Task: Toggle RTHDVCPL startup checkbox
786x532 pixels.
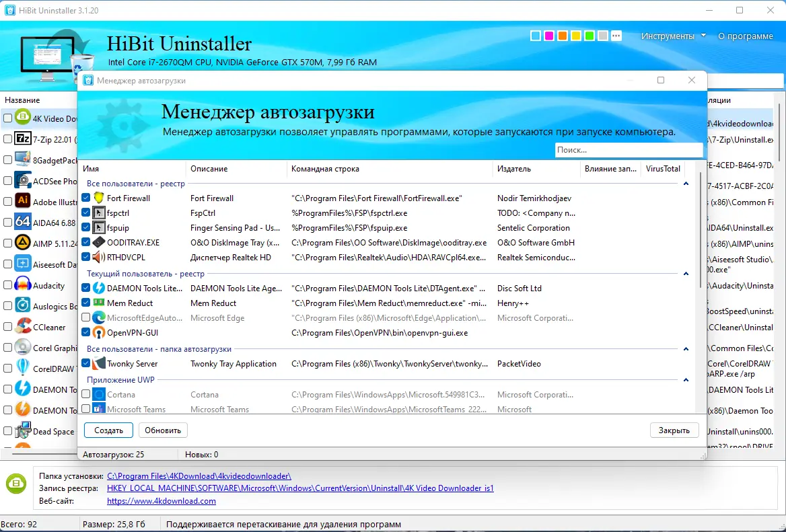Action: 85,257
